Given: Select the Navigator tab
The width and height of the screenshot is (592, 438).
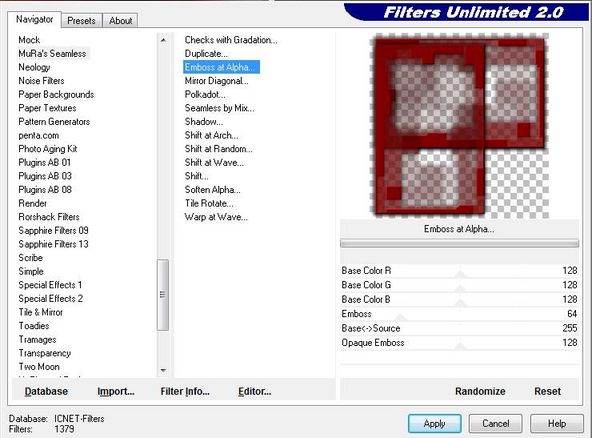Looking at the screenshot, I should coord(34,19).
